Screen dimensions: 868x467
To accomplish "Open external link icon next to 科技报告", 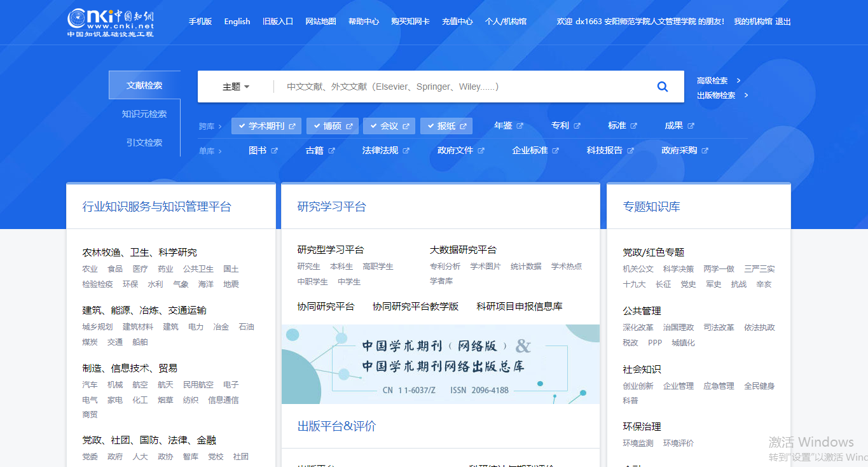I will pos(631,151).
